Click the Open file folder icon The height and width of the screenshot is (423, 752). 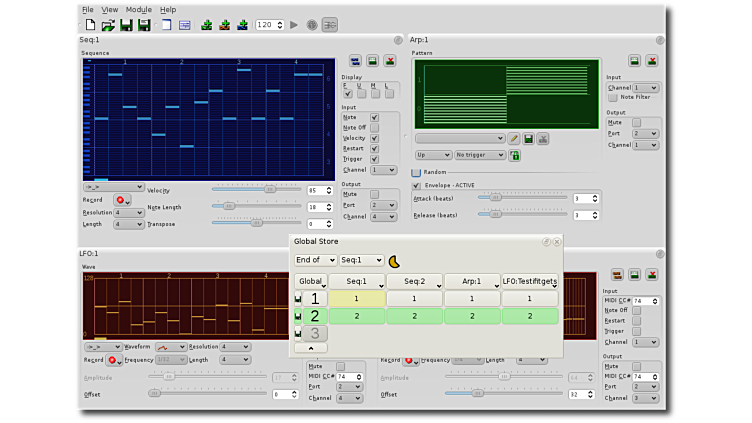[107, 24]
